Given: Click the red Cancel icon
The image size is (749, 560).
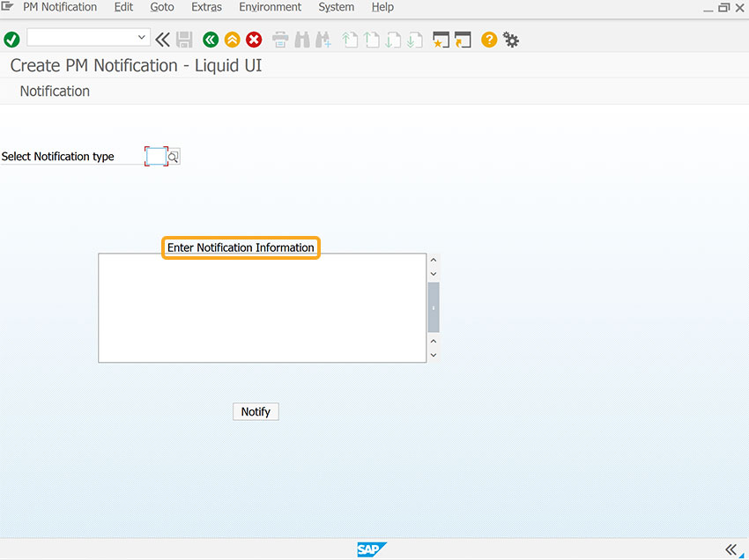Looking at the screenshot, I should click(254, 40).
